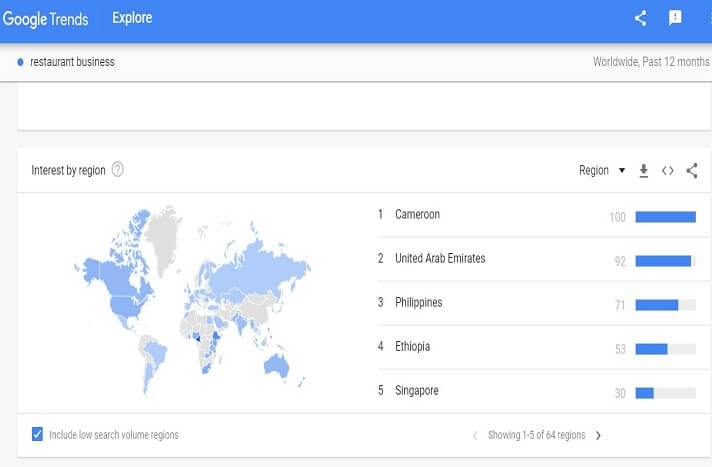Download the region data as CSV

coord(644,171)
